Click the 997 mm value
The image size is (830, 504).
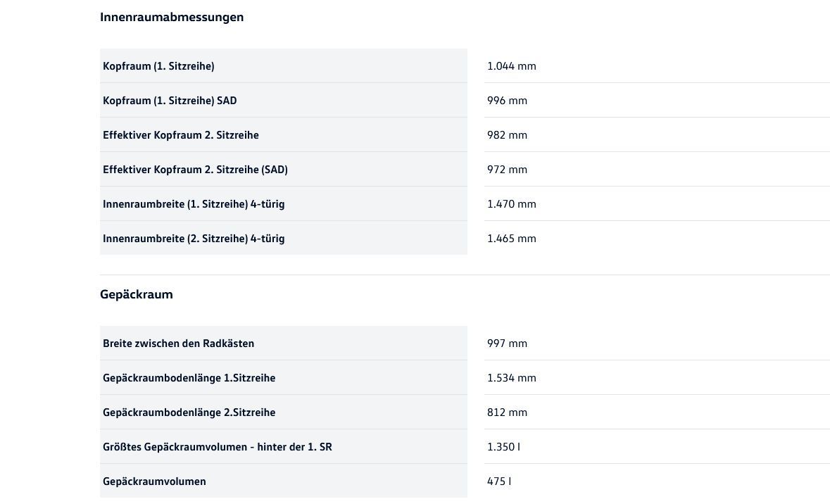point(507,344)
